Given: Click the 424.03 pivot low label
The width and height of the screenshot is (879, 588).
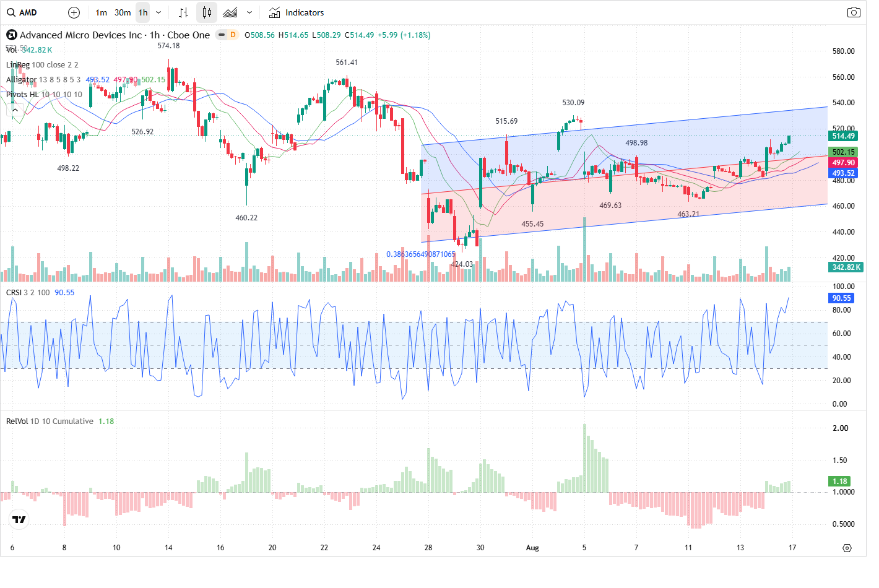Looking at the screenshot, I should [x=462, y=264].
